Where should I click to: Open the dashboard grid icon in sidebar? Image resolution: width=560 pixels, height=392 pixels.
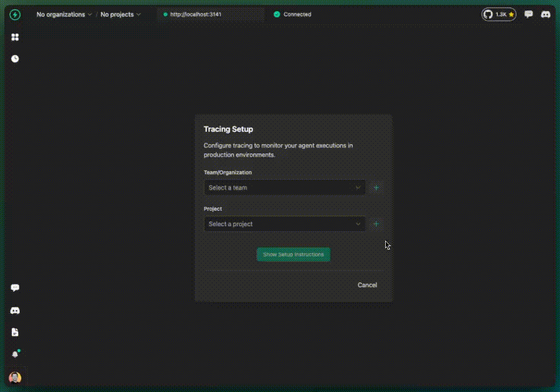[15, 37]
